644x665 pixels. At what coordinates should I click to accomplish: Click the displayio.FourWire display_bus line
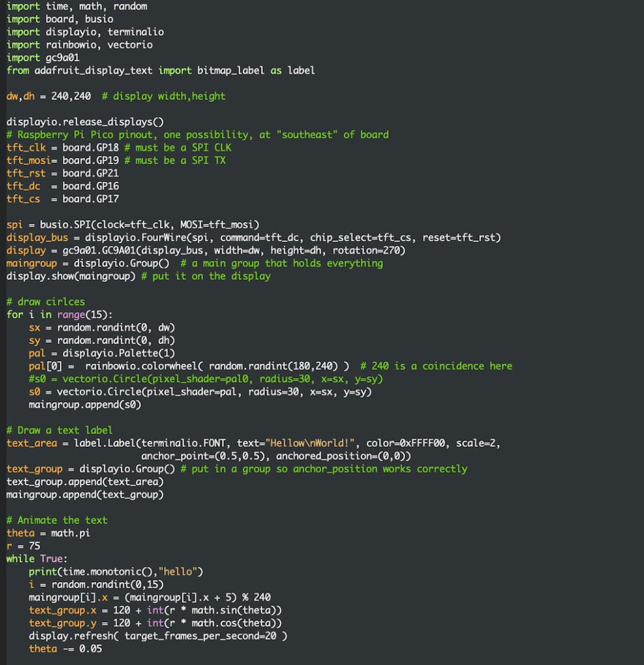point(254,238)
